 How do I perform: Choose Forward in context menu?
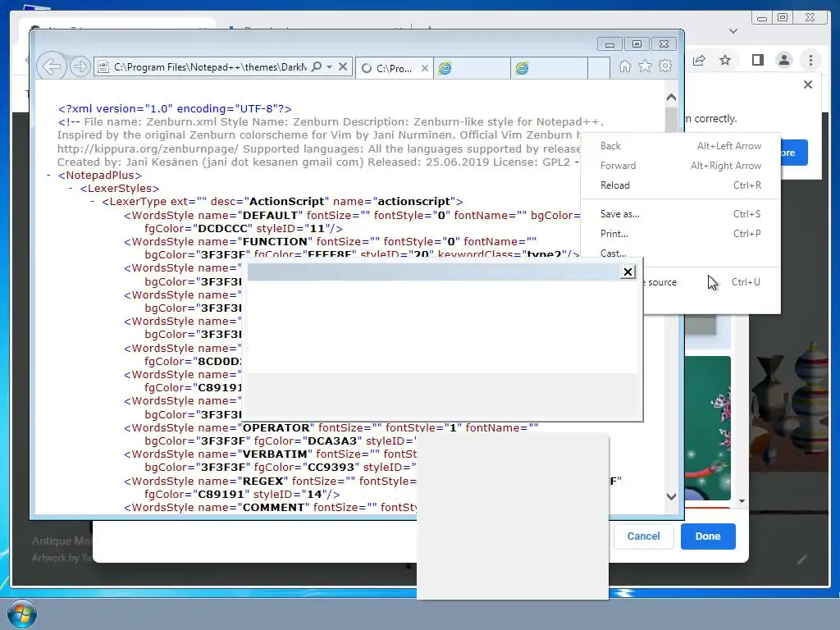coord(680,166)
